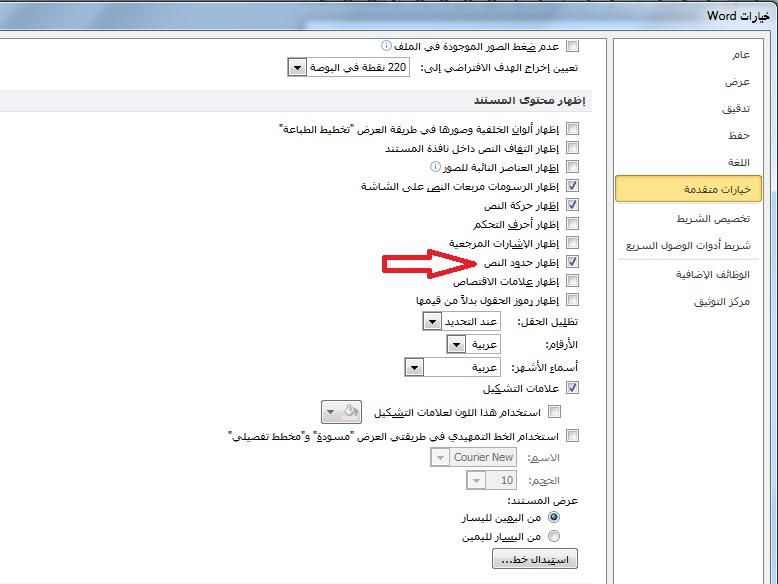Image resolution: width=778 pixels, height=584 pixels.
Task: Enable استخدام هذا اللون لعلامات التشكيل checkbox
Action: pyautogui.click(x=554, y=412)
